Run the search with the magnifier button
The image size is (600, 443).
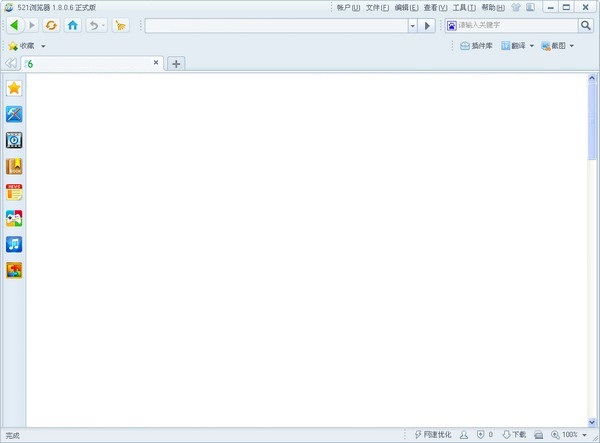[585, 26]
